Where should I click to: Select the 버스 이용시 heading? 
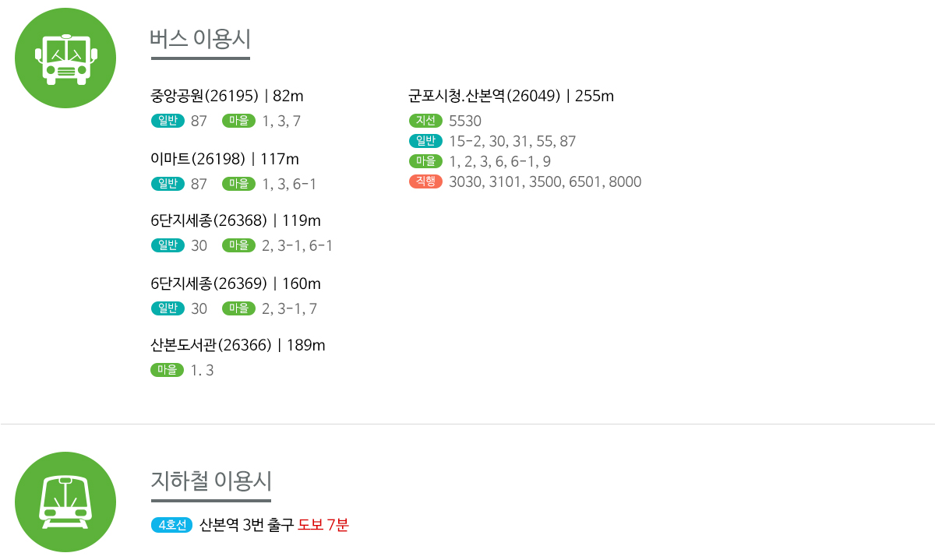click(x=200, y=38)
